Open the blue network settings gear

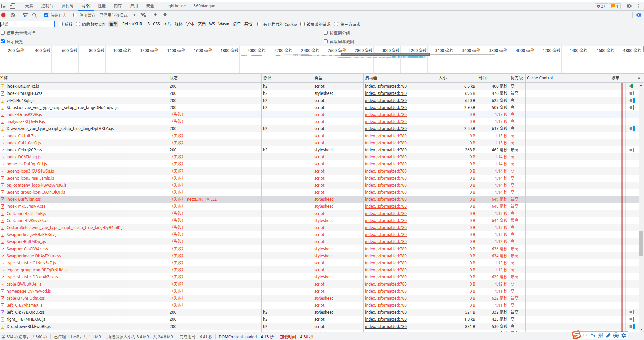tap(638, 15)
